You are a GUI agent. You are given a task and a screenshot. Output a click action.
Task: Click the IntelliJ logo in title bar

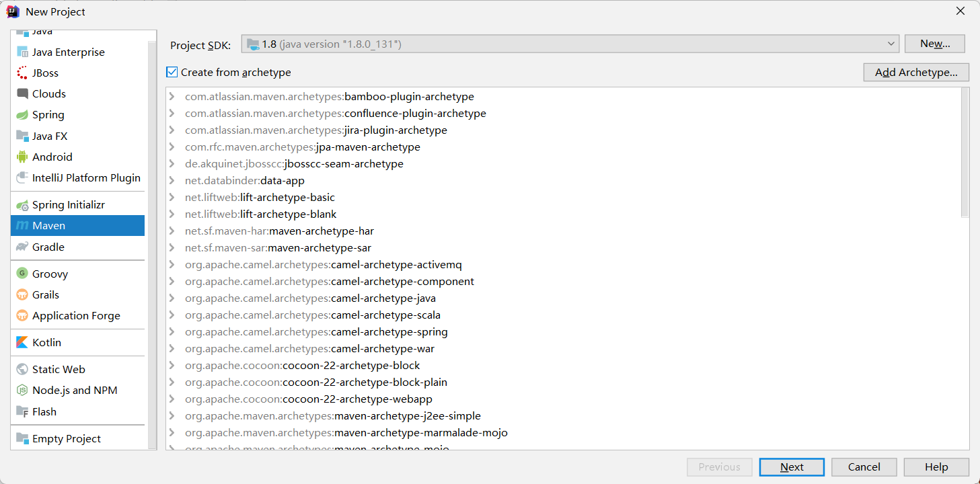coord(13,11)
